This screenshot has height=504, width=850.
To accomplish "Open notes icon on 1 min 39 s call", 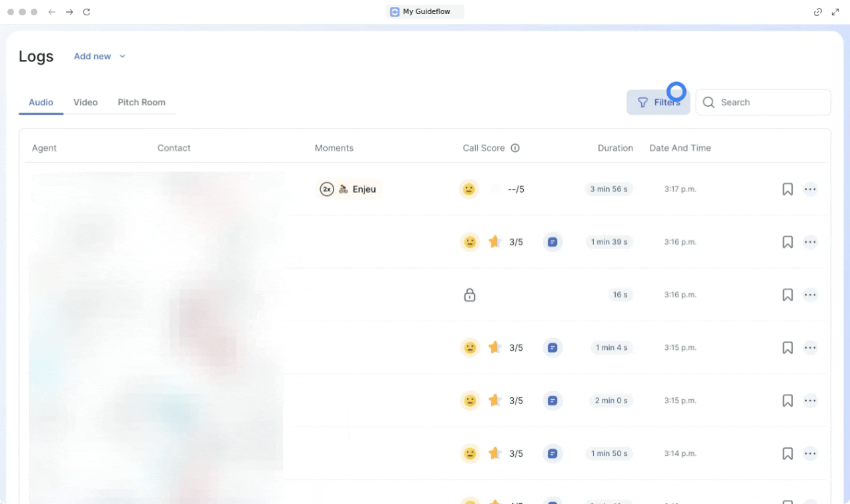I will click(x=552, y=242).
